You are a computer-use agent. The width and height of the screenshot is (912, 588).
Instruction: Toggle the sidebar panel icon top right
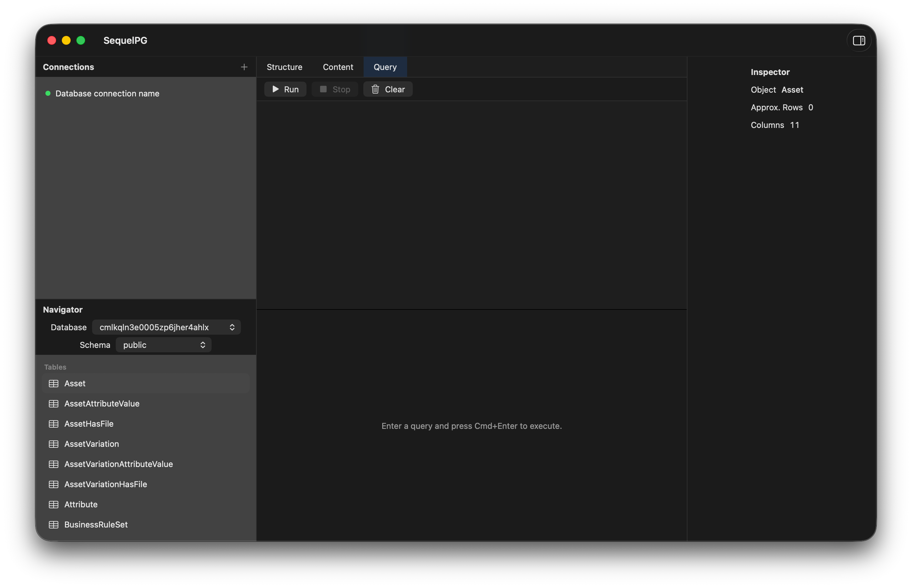[x=859, y=40]
